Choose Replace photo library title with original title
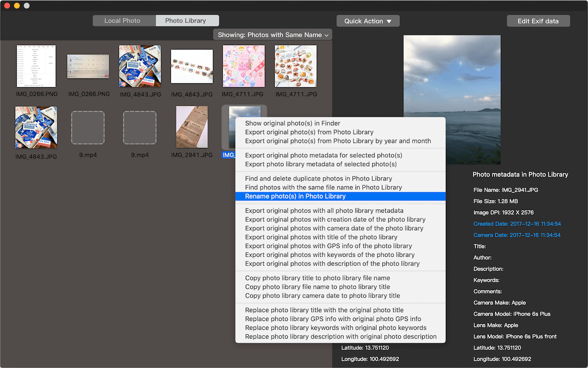This screenshot has height=368, width=588. [x=340, y=310]
